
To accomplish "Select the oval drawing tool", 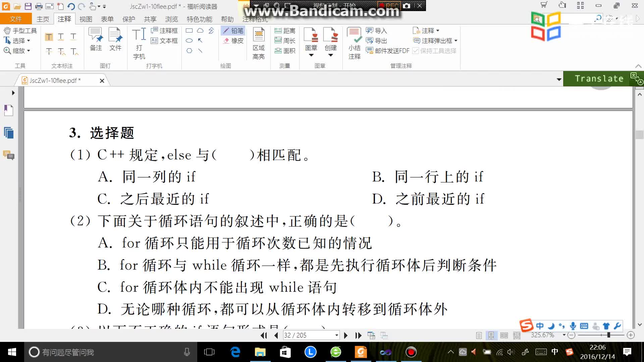I will pos(189,41).
